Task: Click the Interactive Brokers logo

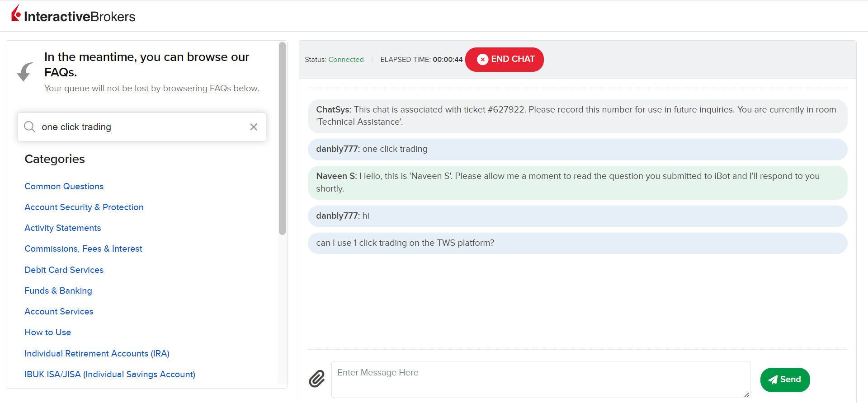Action: click(x=73, y=14)
